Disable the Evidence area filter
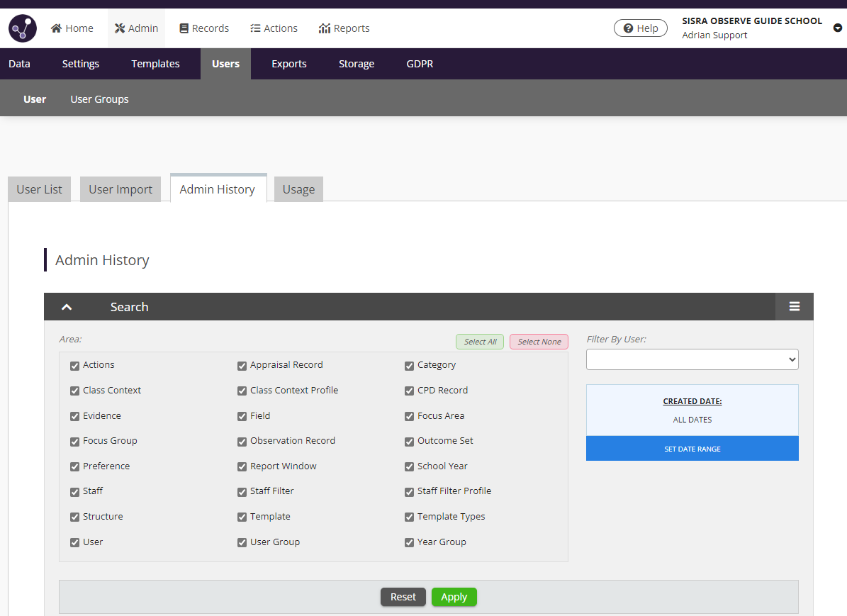This screenshot has height=616, width=847. [x=74, y=415]
